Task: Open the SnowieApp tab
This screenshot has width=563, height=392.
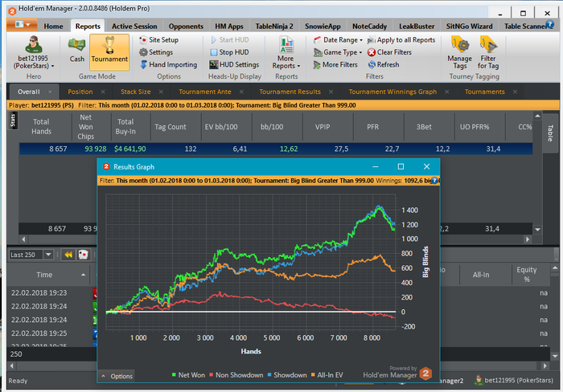Action: click(323, 27)
